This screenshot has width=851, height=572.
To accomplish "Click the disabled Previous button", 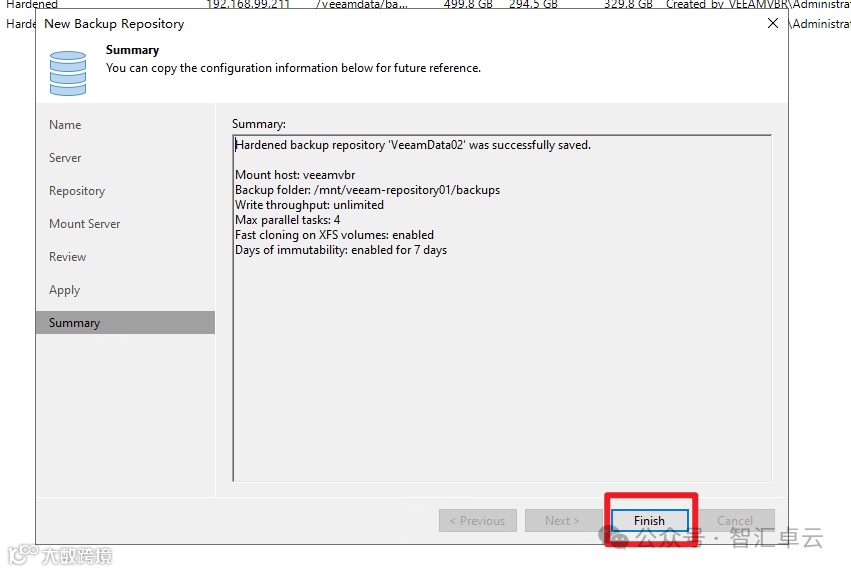I will pos(478,520).
